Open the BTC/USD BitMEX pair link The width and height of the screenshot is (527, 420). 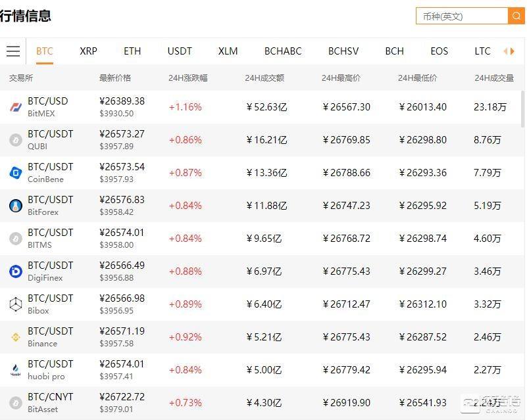47,101
